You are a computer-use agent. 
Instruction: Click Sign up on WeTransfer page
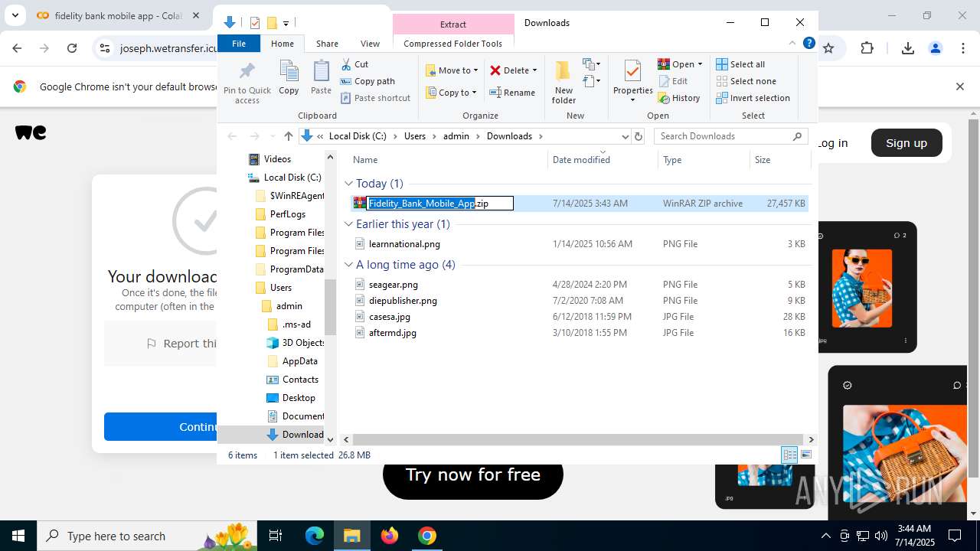906,143
